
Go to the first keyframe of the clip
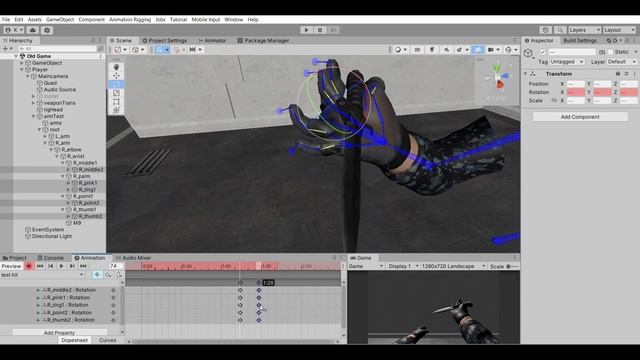[40, 266]
